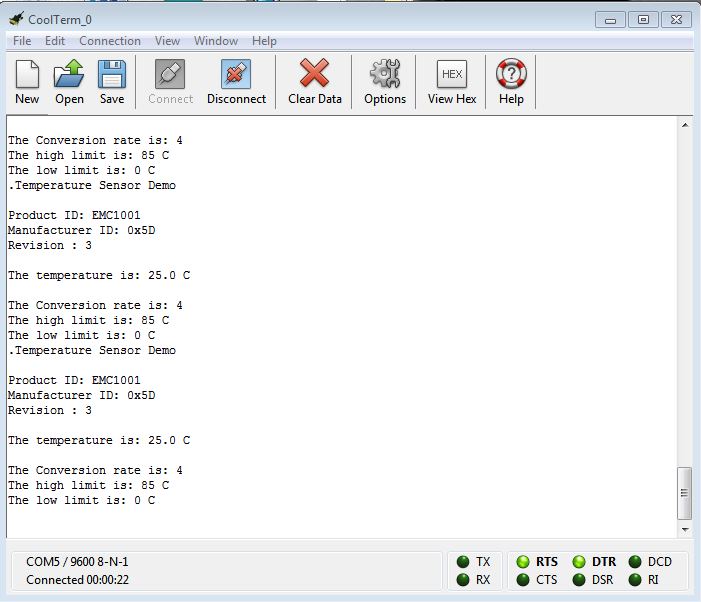Expand the Edit menu
Viewport: 701px width, 602px height.
(x=55, y=41)
